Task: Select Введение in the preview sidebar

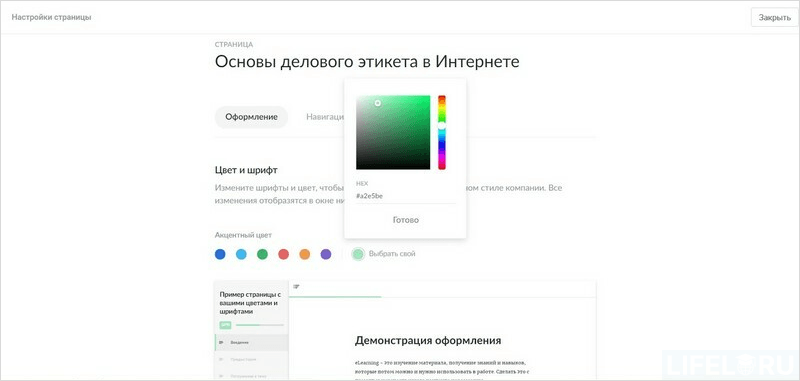Action: click(x=252, y=342)
